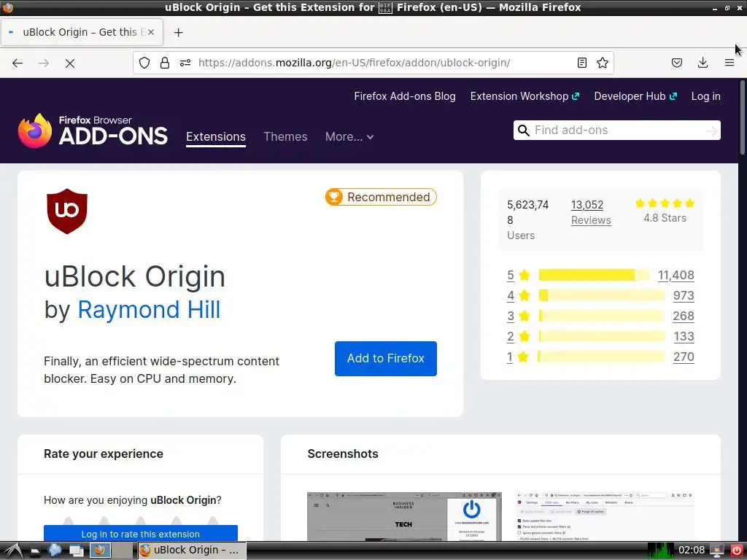Viewport: 747px width, 560px height.
Task: Open the taskbar start menu icon
Action: click(x=12, y=551)
